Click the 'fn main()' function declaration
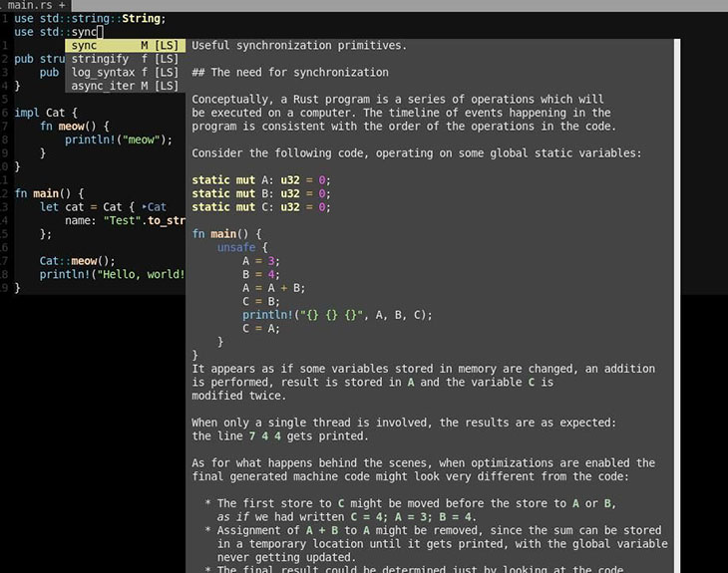 (50, 193)
